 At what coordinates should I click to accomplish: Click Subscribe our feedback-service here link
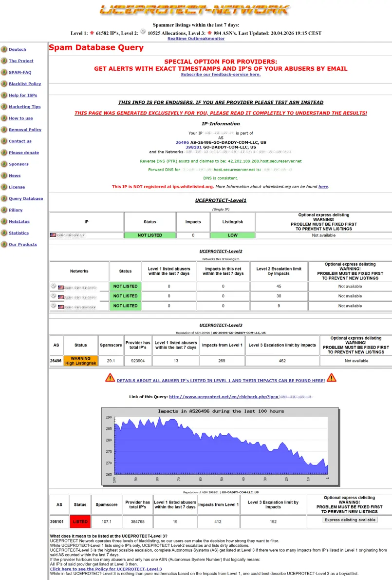pyautogui.click(x=221, y=75)
